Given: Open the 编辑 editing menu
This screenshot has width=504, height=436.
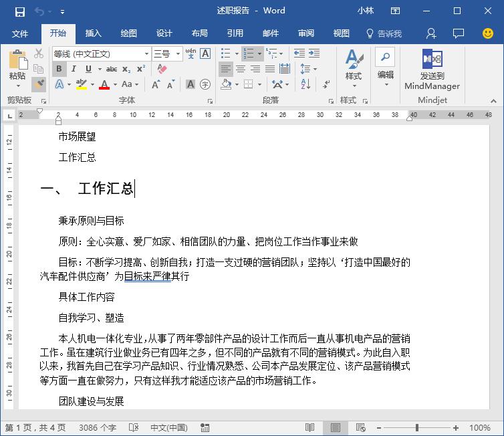Looking at the screenshot, I should click(386, 68).
